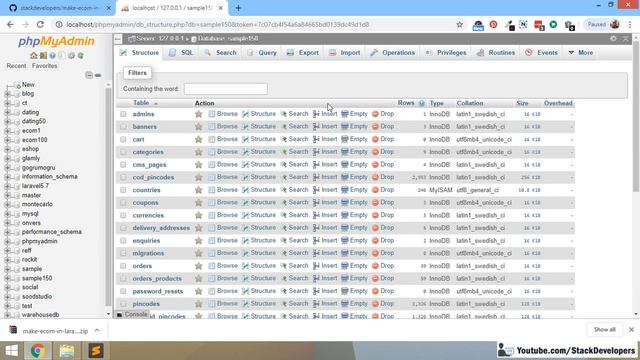The image size is (640, 360).
Task: Click Search for cms_pages table
Action: pyautogui.click(x=294, y=164)
